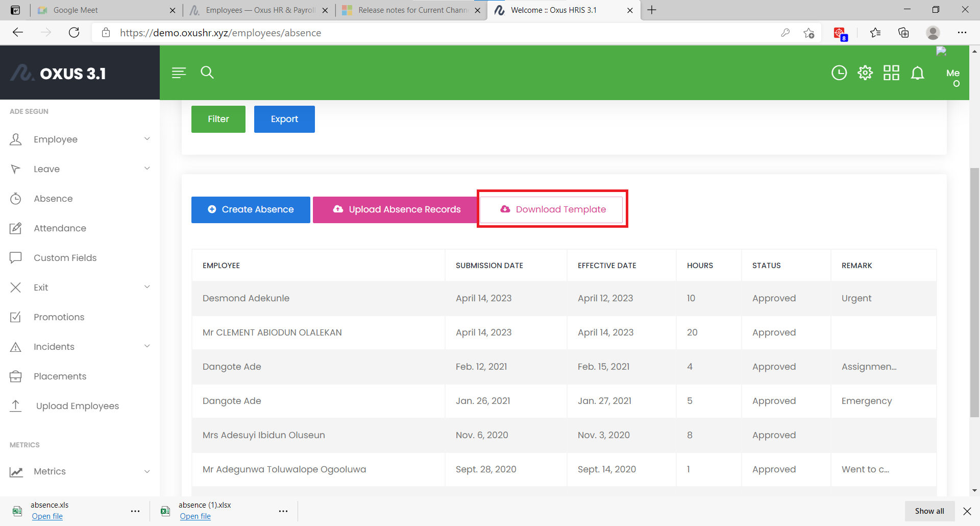Open the clock icon in the header

tap(839, 73)
